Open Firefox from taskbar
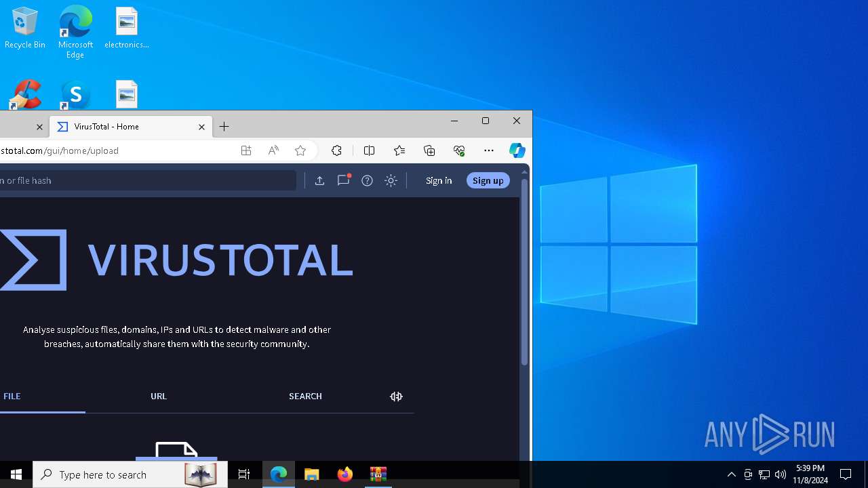 345,474
